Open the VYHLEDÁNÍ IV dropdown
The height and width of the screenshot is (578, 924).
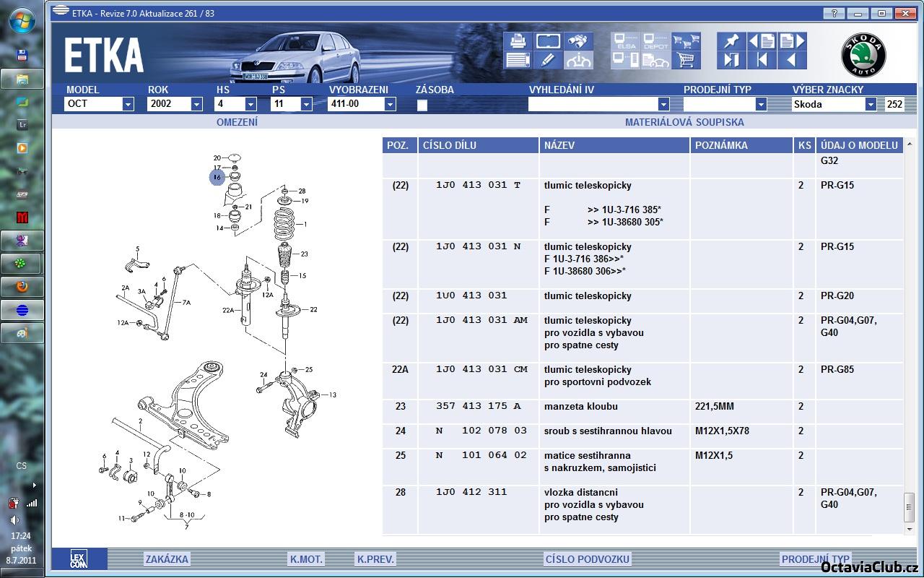(663, 104)
